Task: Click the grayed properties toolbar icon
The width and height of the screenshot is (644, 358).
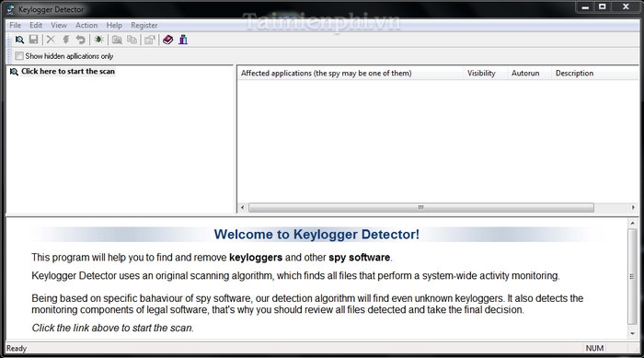Action: coord(150,40)
